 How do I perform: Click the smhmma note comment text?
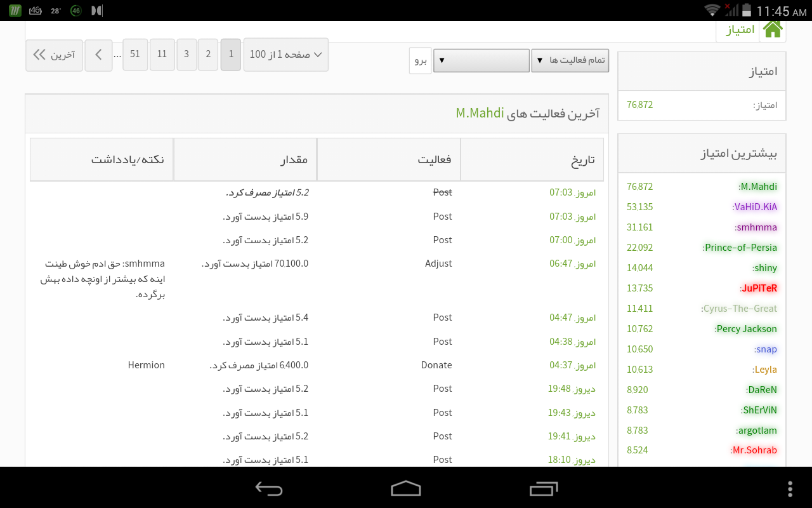tap(103, 279)
